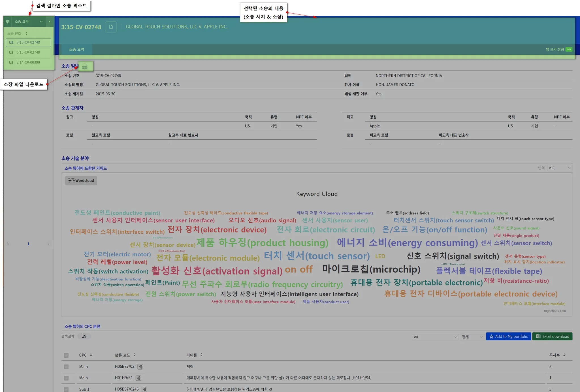The image size is (580, 392).
Task: Click the document icon next to 3:15-CV-02748 title
Action: point(111,27)
